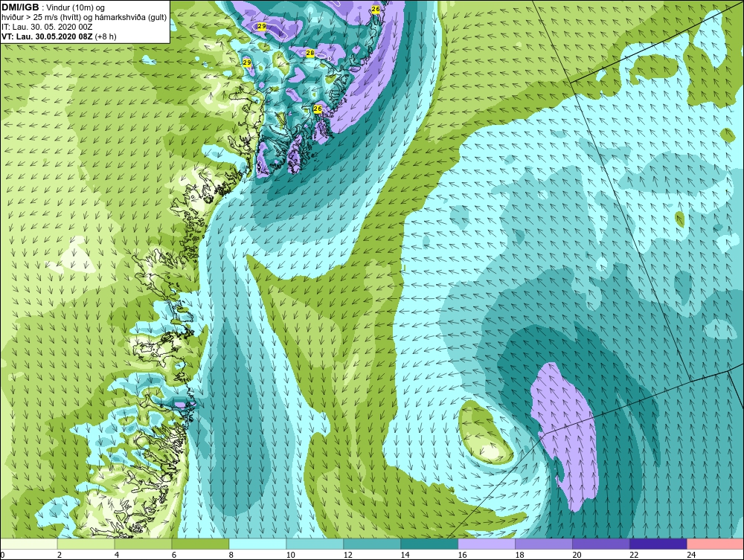744x560 pixels.
Task: Click the legend scale label 24
Action: (x=691, y=555)
